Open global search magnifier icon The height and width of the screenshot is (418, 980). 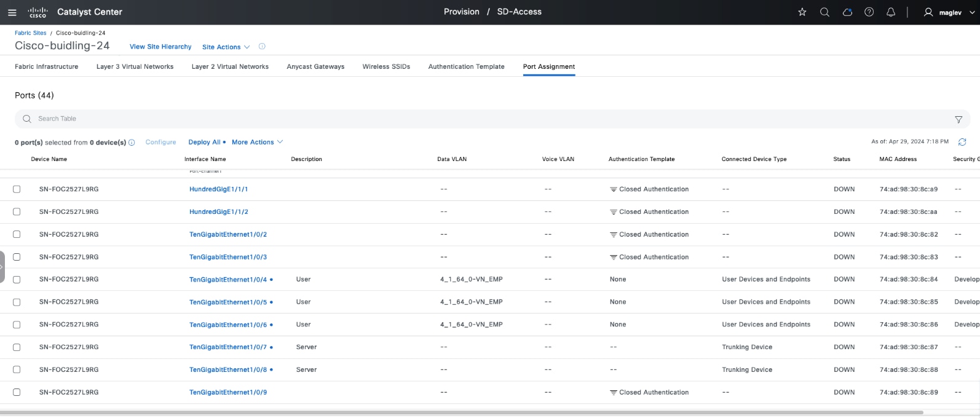coord(824,12)
